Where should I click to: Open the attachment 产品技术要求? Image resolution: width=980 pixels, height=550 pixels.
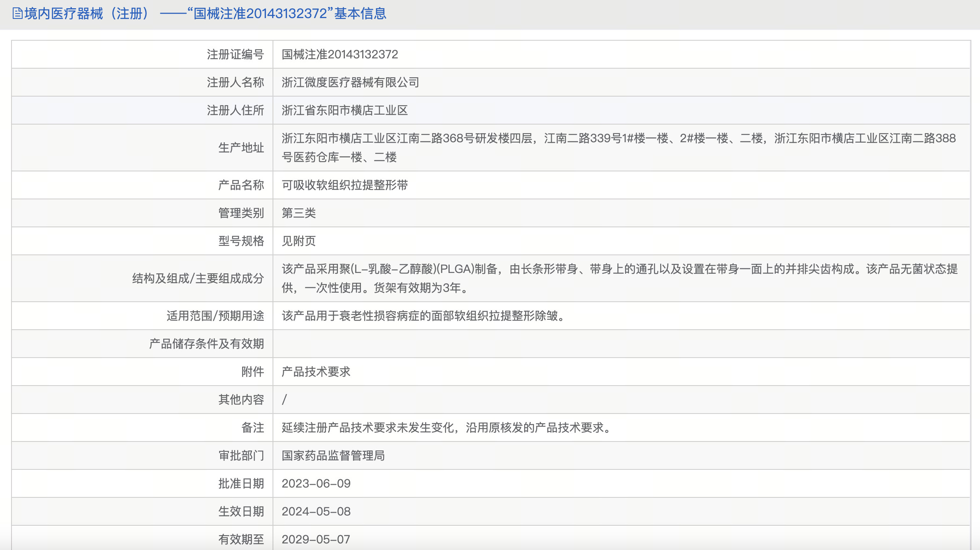coord(316,372)
